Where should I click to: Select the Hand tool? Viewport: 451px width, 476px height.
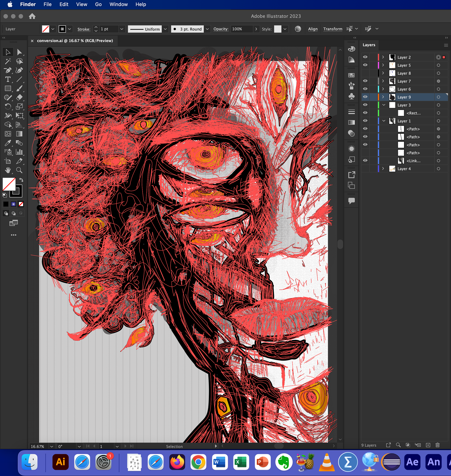tap(8, 170)
